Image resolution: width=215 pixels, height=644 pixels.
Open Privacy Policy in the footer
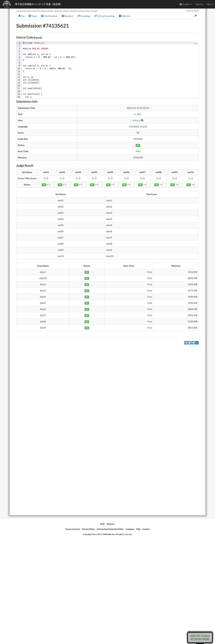pos(88,529)
